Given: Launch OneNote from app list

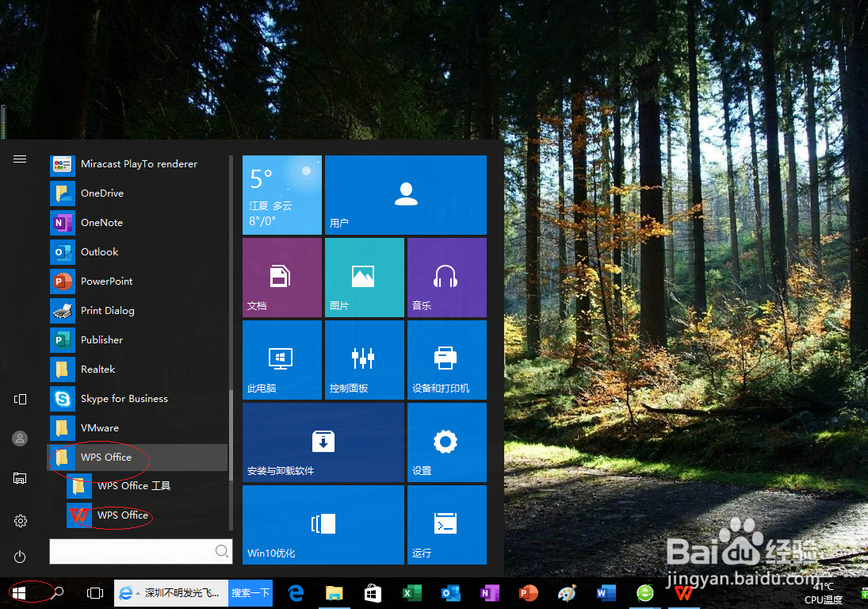Looking at the screenshot, I should click(139, 223).
